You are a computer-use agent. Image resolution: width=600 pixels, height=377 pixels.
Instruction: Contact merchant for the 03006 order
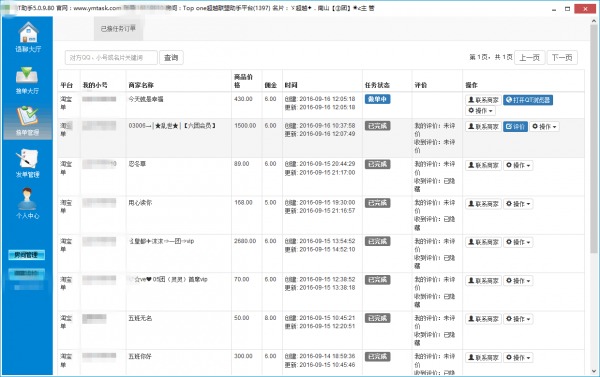pyautogui.click(x=483, y=126)
